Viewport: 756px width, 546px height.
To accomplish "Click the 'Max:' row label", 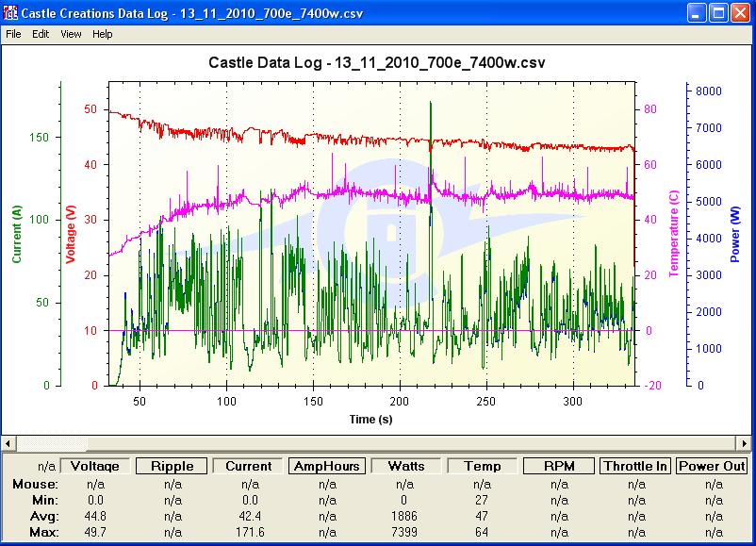I will tap(44, 533).
